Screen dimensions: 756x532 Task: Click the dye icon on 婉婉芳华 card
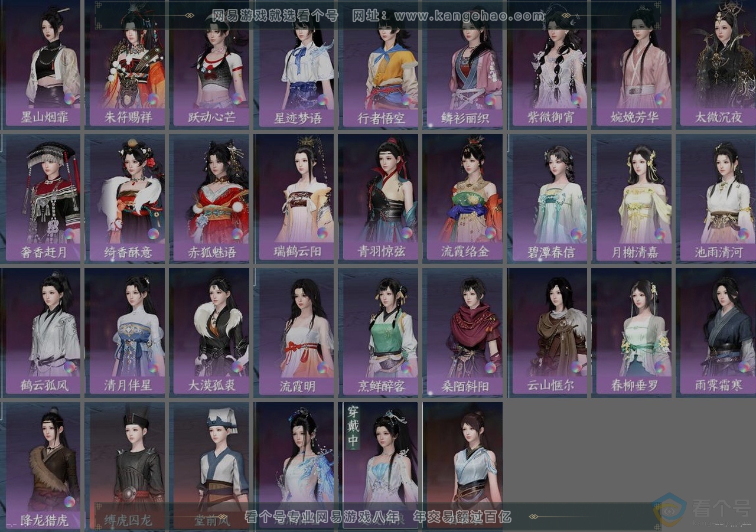pos(660,99)
